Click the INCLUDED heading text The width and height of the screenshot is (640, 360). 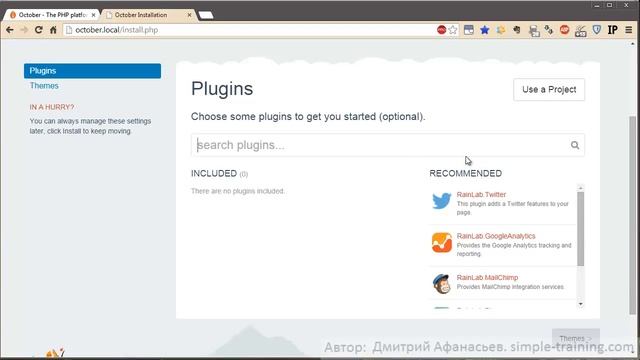214,173
